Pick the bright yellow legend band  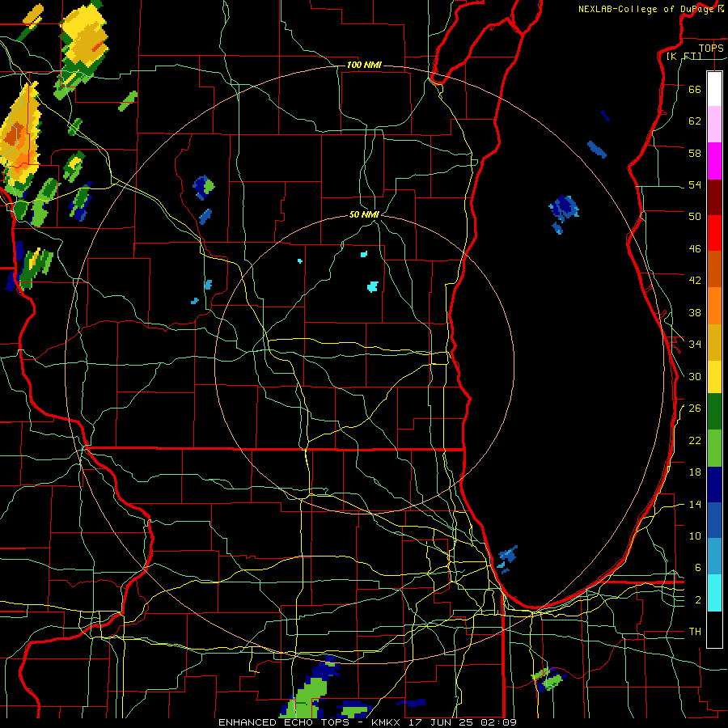[x=714, y=376]
